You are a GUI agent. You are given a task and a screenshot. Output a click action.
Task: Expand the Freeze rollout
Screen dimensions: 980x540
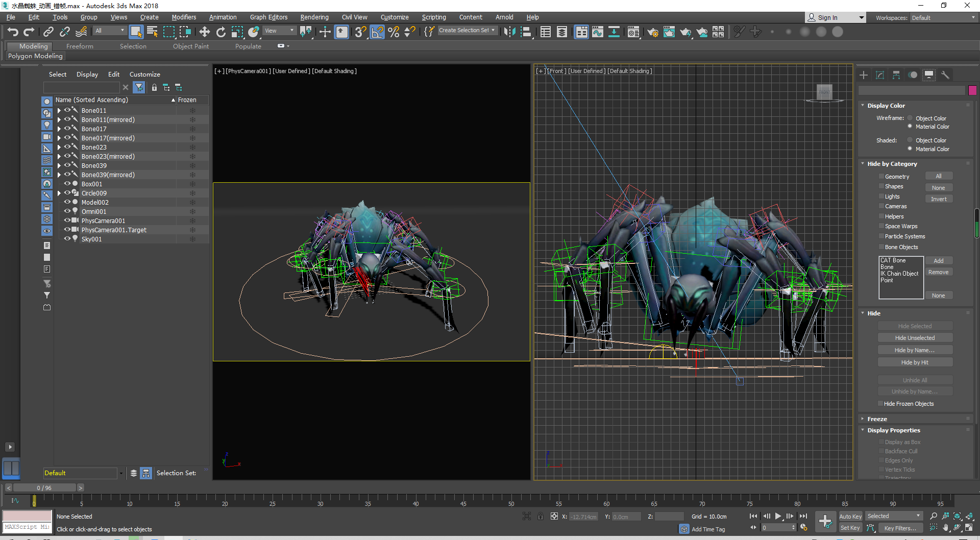[877, 419]
